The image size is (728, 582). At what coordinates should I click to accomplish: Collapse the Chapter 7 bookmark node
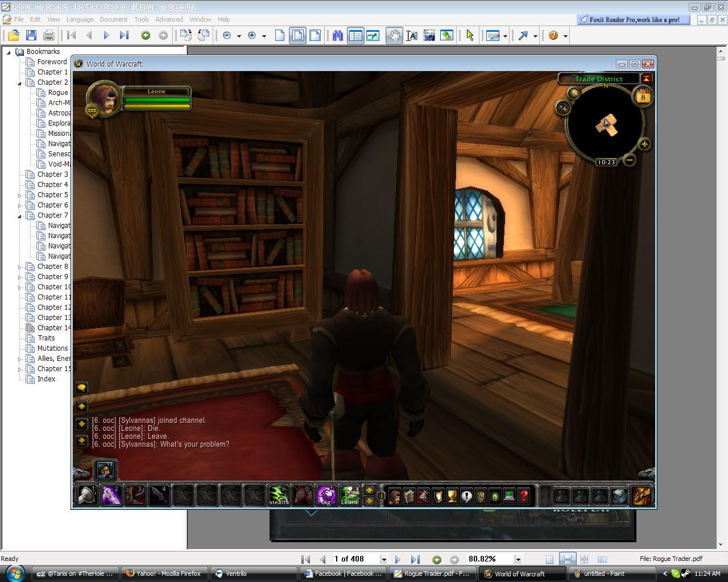point(19,216)
